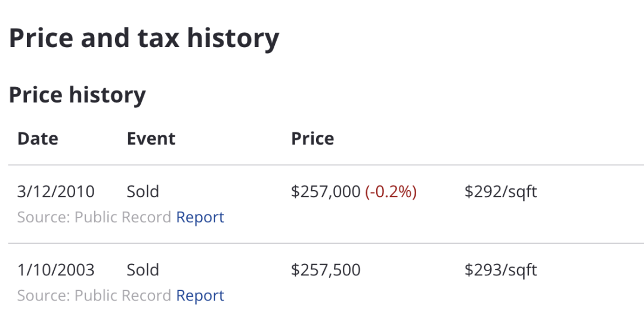Click the $293/sqft value
644x332 pixels.
pyautogui.click(x=500, y=270)
